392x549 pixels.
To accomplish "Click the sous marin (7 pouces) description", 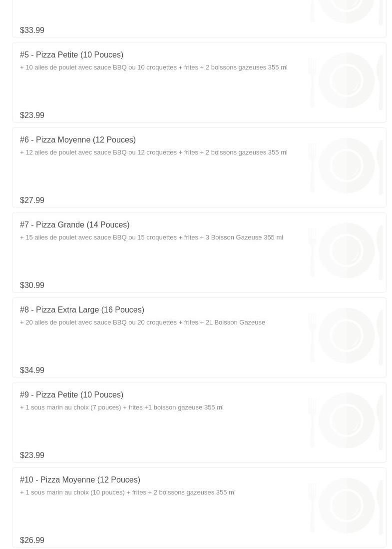I will 122,407.
